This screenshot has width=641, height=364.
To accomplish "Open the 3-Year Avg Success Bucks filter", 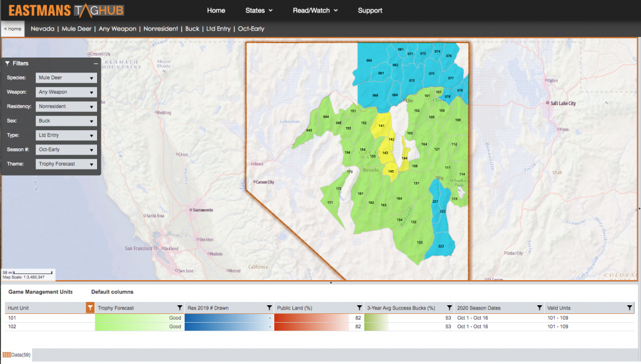I will click(x=449, y=308).
